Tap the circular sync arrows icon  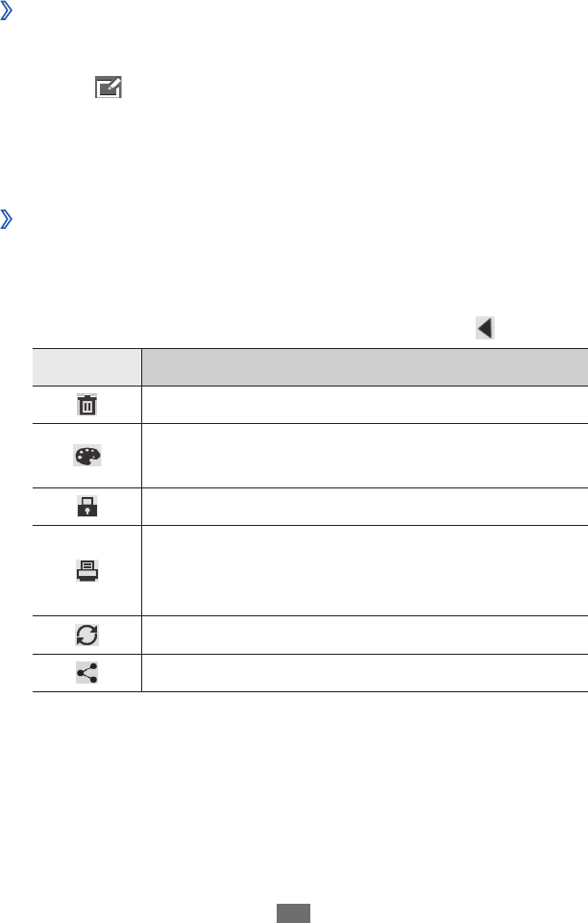[86, 635]
